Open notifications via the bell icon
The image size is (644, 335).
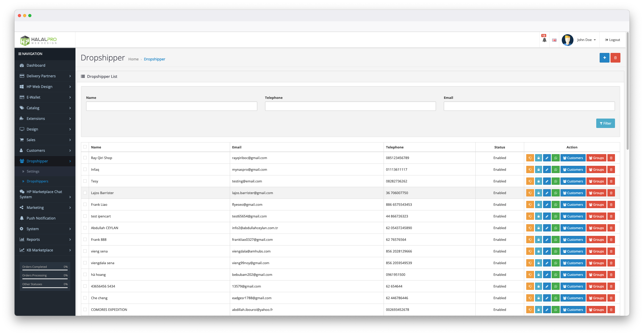[544, 39]
